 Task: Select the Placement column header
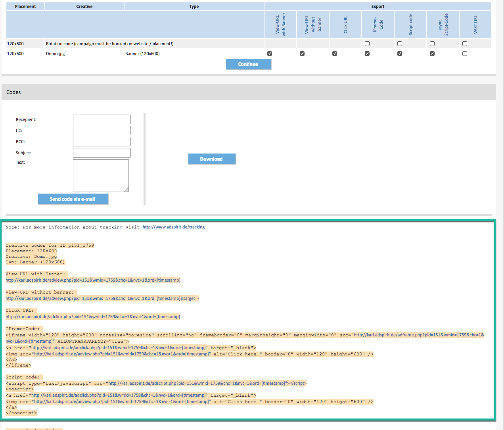(25, 6)
